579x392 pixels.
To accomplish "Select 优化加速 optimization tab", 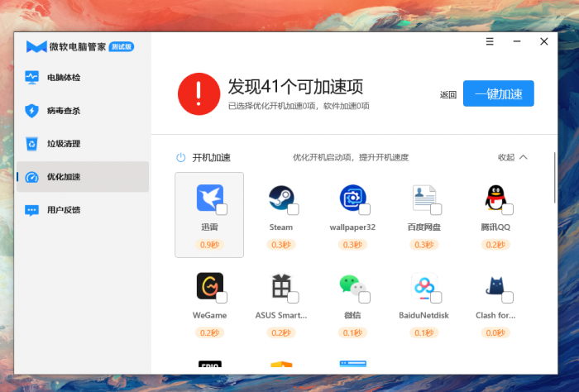I will click(83, 177).
